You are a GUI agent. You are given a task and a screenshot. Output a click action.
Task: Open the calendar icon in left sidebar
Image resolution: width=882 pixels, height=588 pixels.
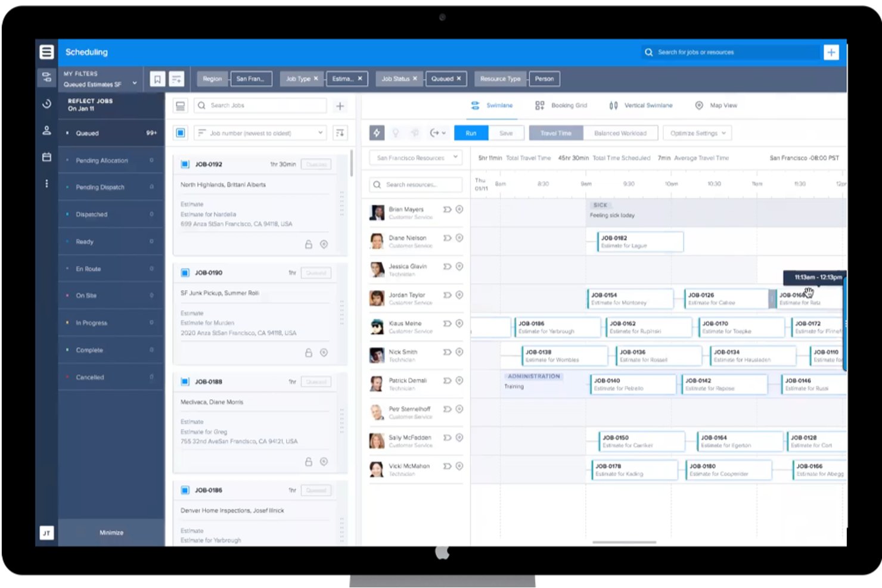click(x=46, y=157)
